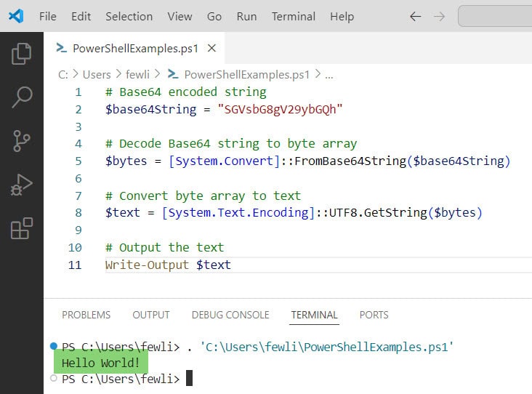Viewport: 532px width, 394px height.
Task: Click the command center search box
Action: click(x=496, y=16)
